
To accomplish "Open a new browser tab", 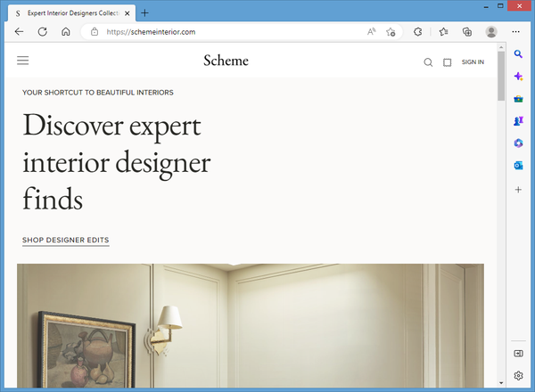I will [144, 13].
